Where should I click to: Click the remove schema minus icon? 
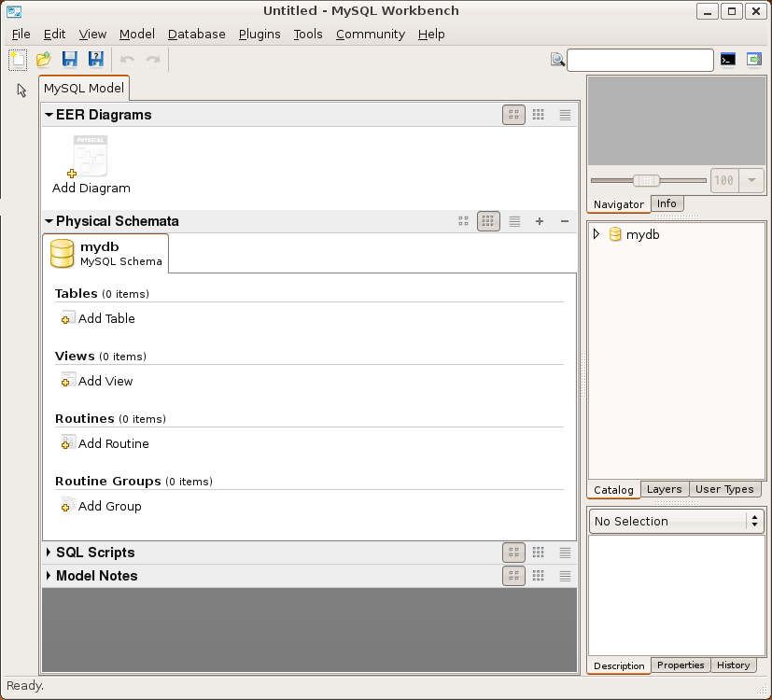pyautogui.click(x=564, y=221)
